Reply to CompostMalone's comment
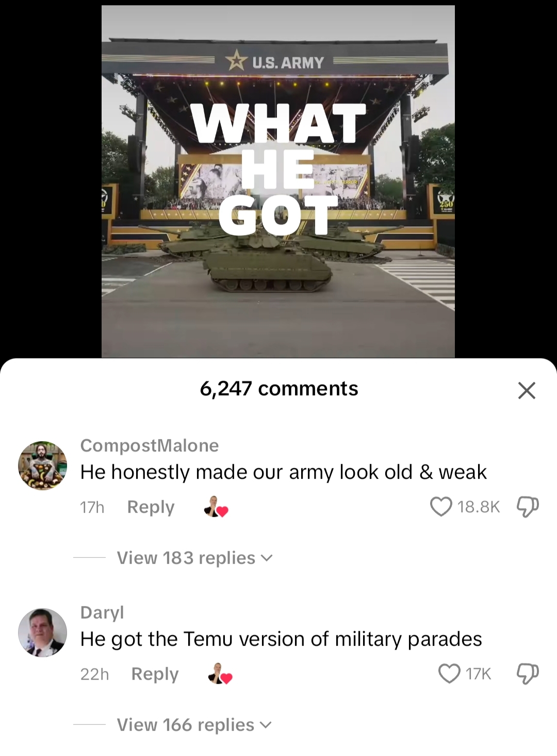The width and height of the screenshot is (557, 756). (x=151, y=507)
